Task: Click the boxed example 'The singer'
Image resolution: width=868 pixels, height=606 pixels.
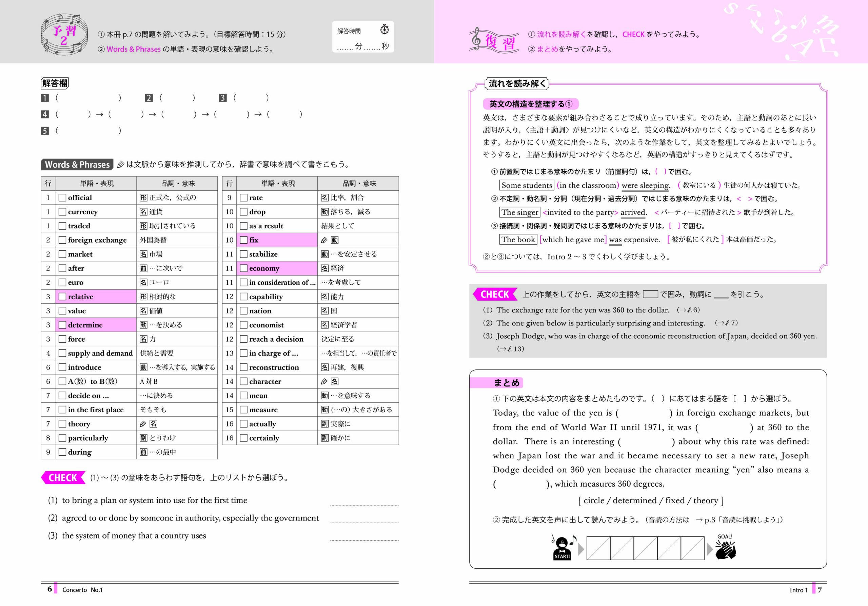Action: coord(520,212)
